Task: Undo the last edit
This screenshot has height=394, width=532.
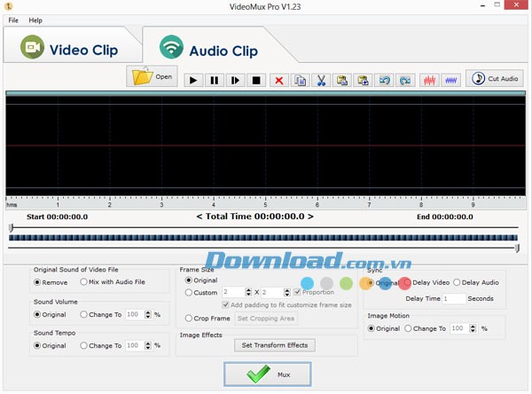Action: click(x=384, y=81)
